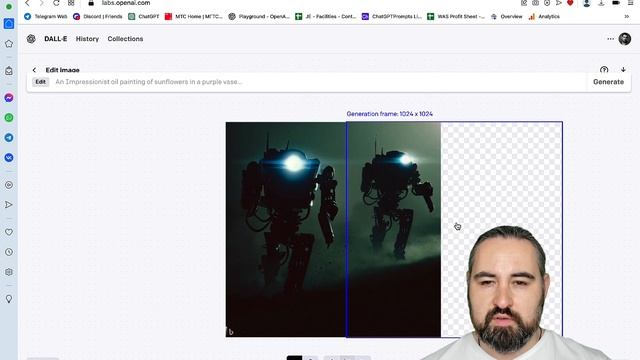This screenshot has height=360, width=640.
Task: Open the browser downloads icon
Action: [601, 3]
